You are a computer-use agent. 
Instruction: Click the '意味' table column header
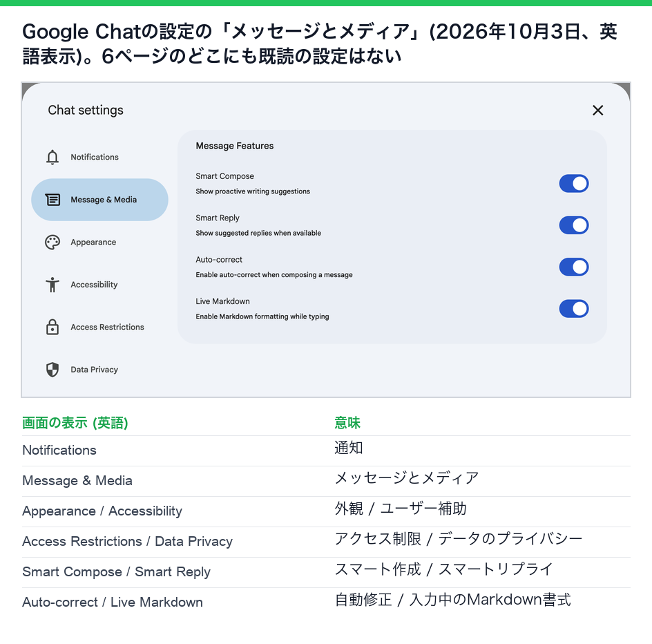(x=347, y=423)
